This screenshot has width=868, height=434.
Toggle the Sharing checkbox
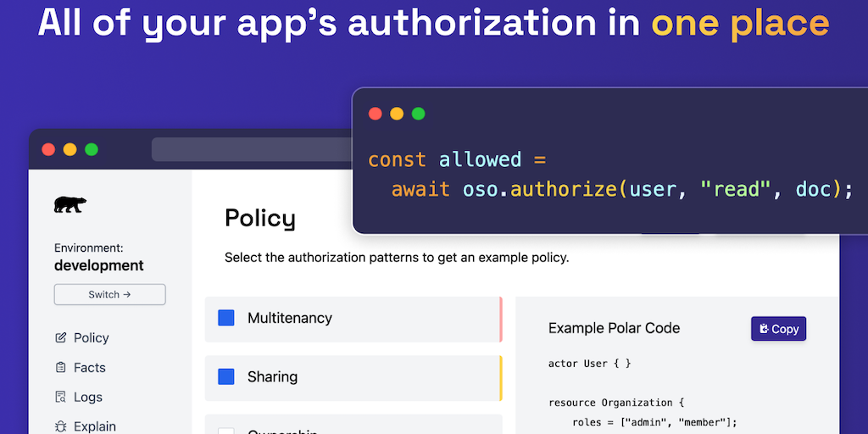click(225, 377)
